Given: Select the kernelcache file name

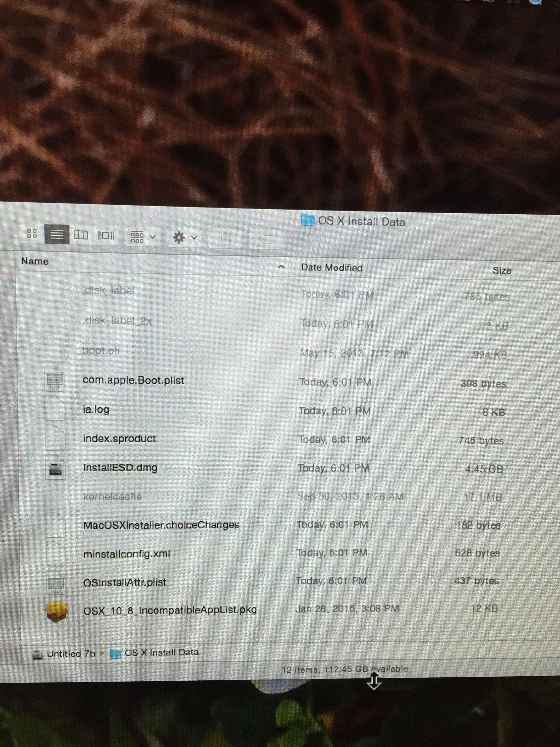Looking at the screenshot, I should (x=113, y=496).
